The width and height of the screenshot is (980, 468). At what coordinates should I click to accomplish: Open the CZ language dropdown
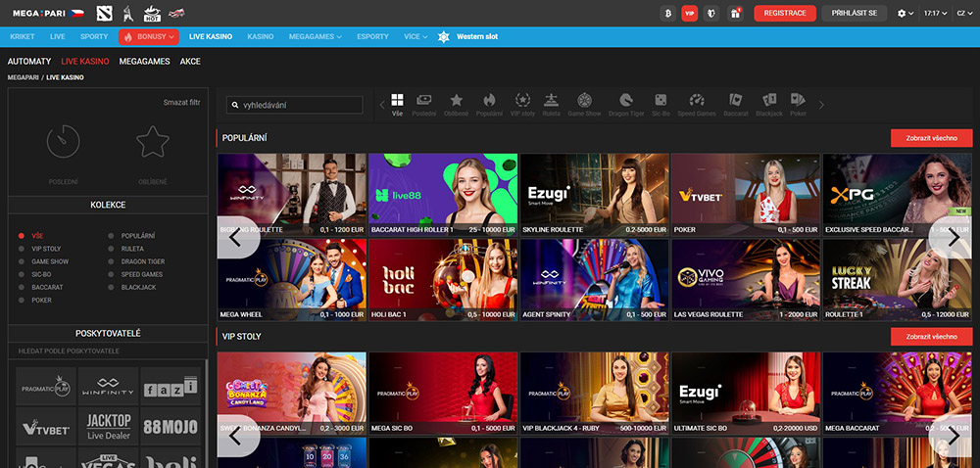click(x=964, y=13)
